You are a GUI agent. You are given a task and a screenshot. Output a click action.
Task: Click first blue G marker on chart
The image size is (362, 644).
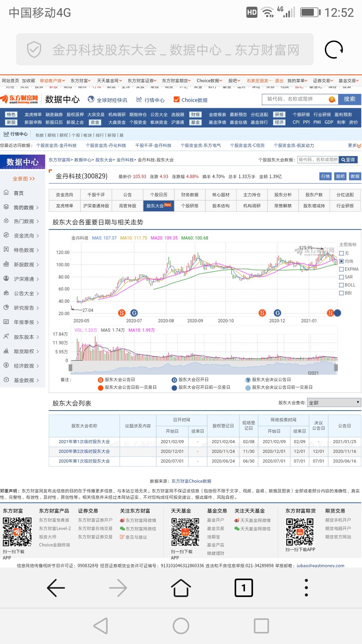134,313
